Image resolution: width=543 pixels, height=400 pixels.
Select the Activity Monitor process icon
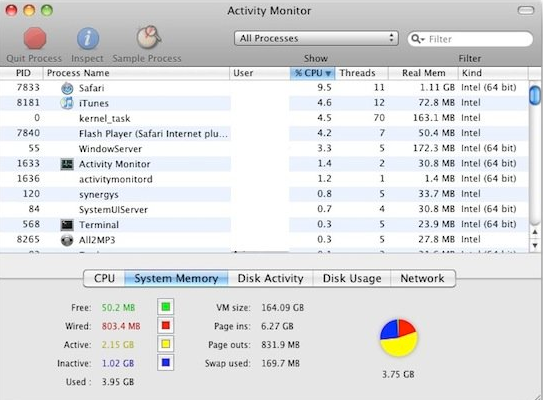[67, 164]
